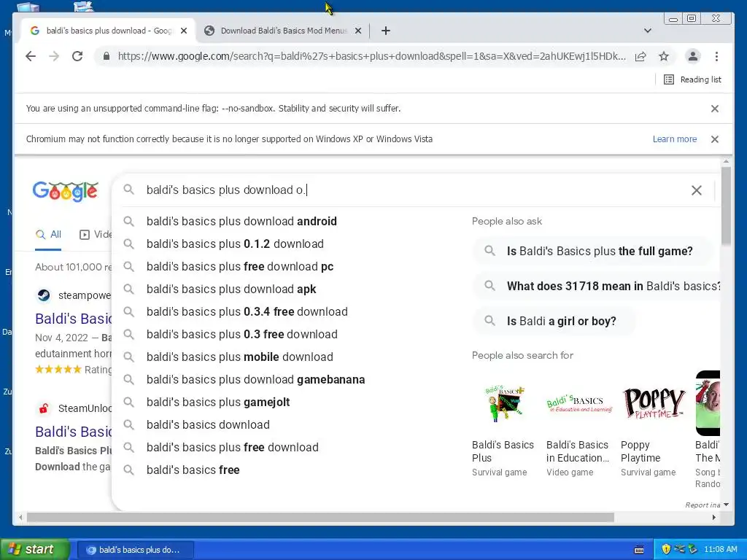Click the 'Poppy Playtime' title text
The height and width of the screenshot is (560, 747).
[x=640, y=451]
